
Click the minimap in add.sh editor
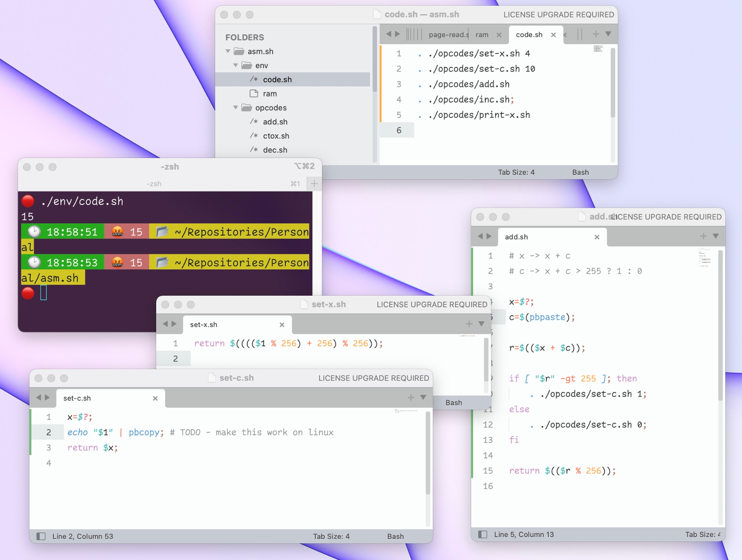click(x=705, y=257)
